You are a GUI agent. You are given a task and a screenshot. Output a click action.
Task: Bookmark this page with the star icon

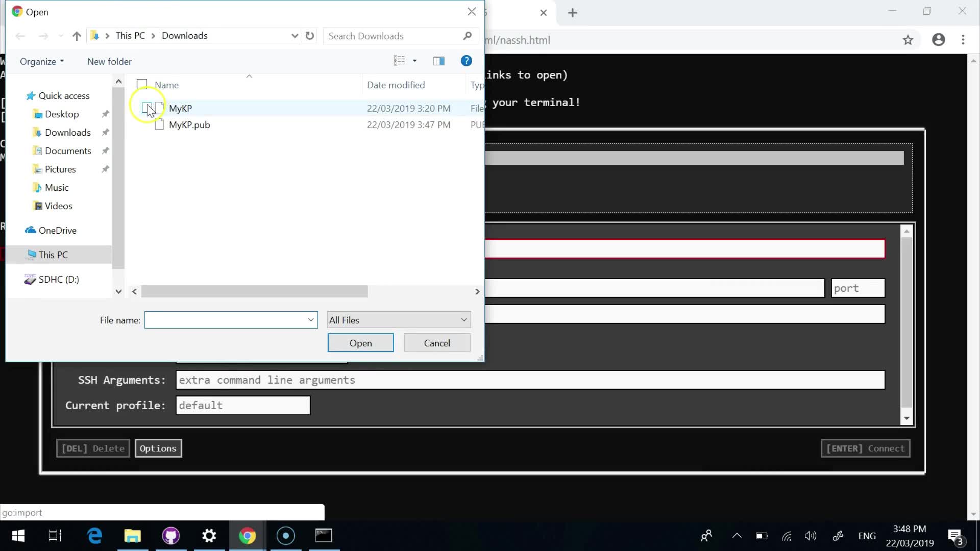click(x=908, y=40)
